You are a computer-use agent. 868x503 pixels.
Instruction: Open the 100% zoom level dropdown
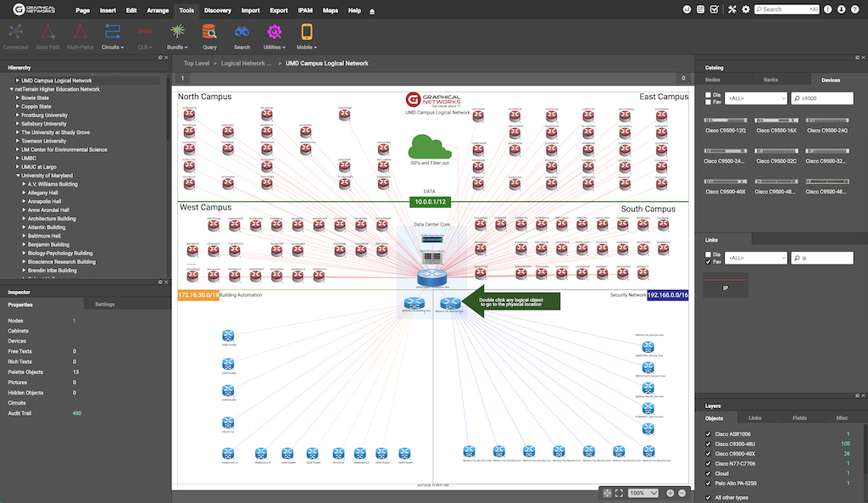pos(643,493)
